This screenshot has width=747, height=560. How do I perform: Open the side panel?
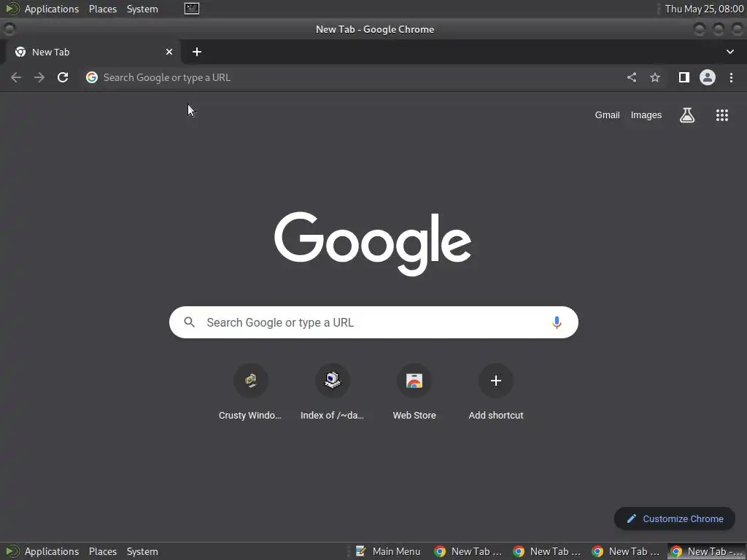click(684, 77)
